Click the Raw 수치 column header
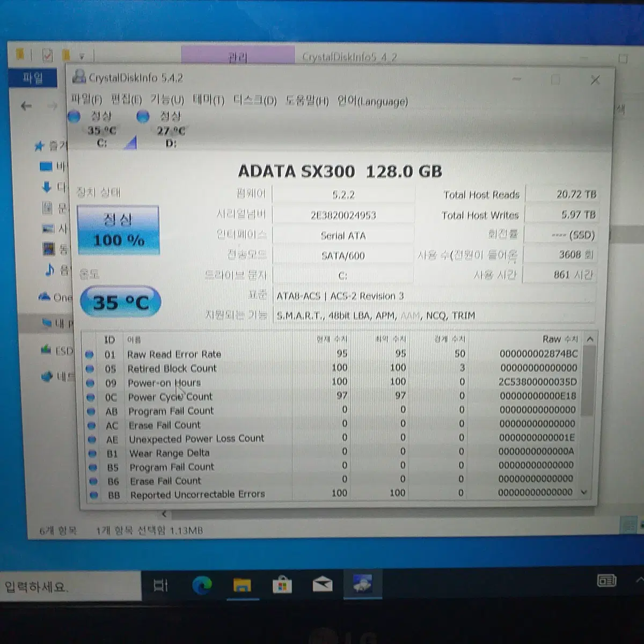The width and height of the screenshot is (644, 644). tap(560, 339)
